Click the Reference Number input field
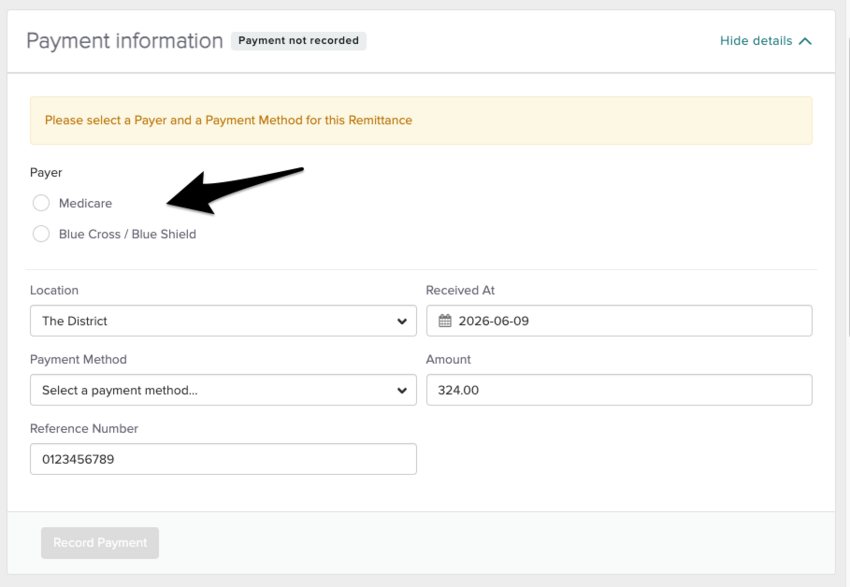The image size is (850, 587). click(x=223, y=459)
